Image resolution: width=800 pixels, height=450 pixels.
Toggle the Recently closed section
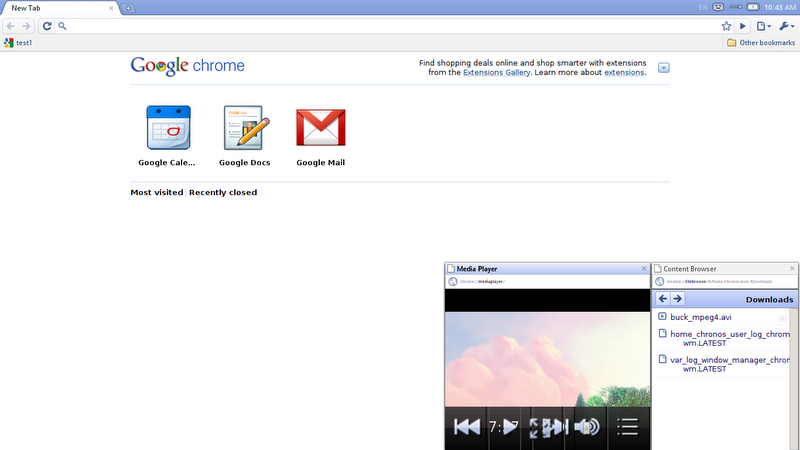(223, 192)
